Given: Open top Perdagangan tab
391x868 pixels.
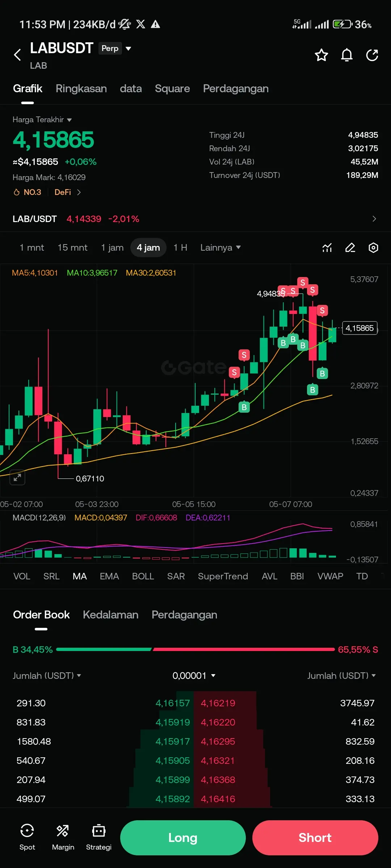Looking at the screenshot, I should point(236,89).
